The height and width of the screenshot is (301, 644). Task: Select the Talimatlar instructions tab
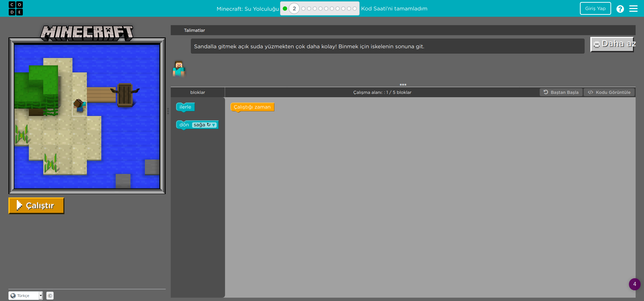coord(194,30)
